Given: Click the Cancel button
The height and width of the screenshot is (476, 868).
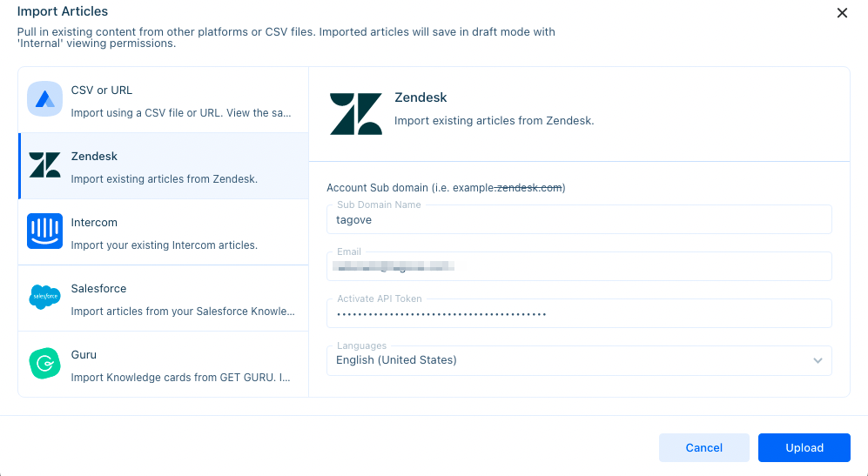Looking at the screenshot, I should pyautogui.click(x=704, y=448).
